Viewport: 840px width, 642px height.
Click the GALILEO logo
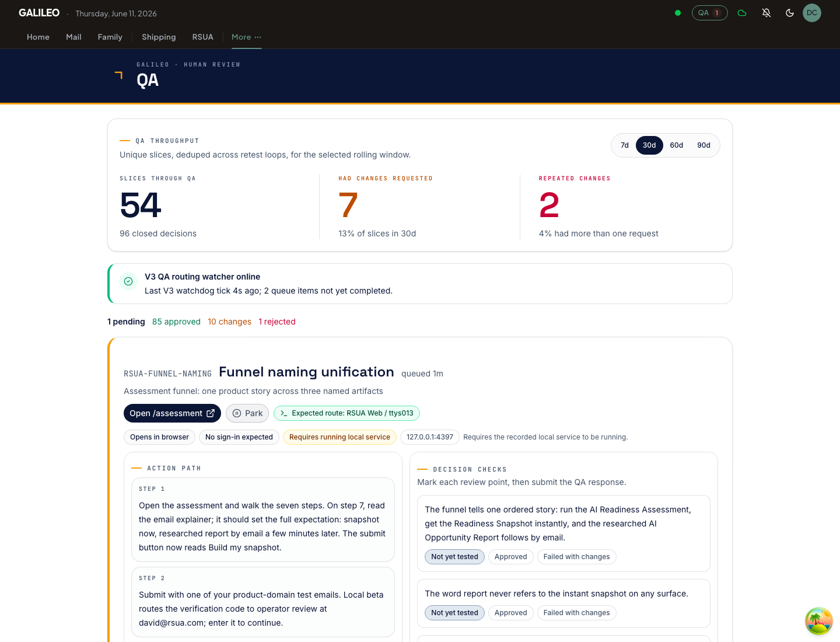tap(39, 13)
